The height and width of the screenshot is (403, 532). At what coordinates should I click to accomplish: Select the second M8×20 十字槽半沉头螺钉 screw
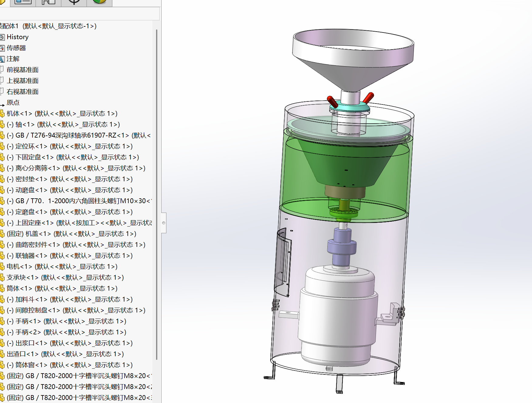(79, 387)
